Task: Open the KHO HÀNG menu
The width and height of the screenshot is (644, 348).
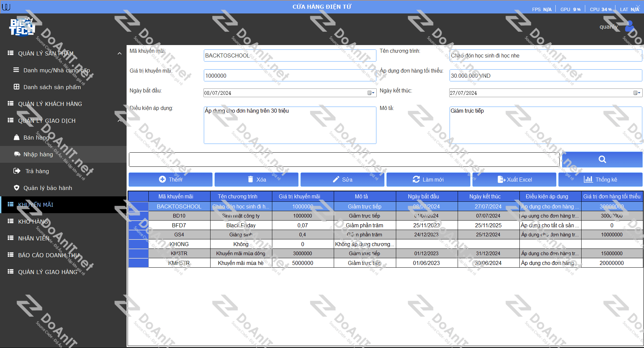Action: (33, 221)
